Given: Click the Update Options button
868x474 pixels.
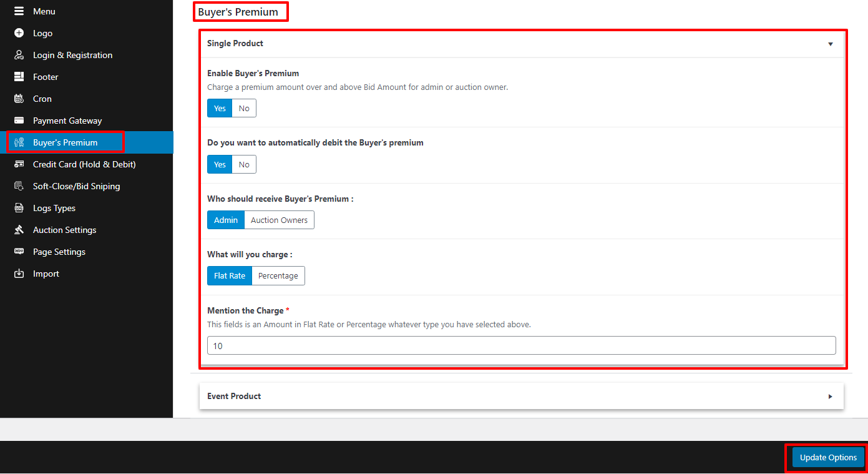Looking at the screenshot, I should coord(828,457).
